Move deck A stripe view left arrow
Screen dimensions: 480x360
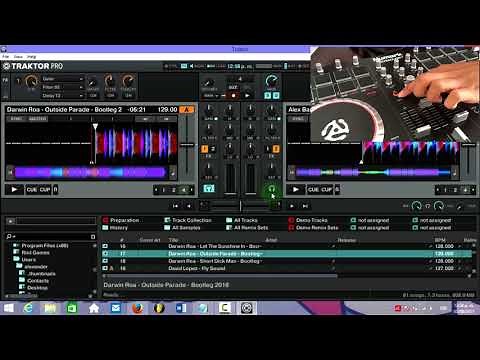point(10,172)
